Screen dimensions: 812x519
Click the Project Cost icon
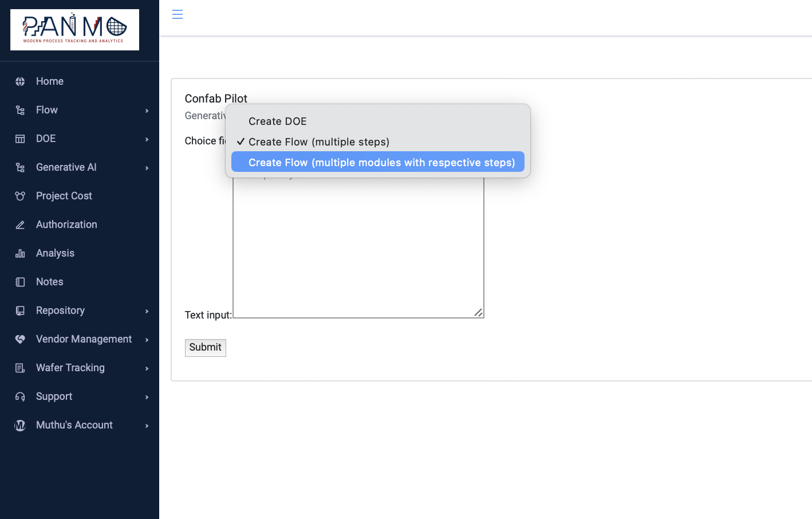pyautogui.click(x=20, y=196)
